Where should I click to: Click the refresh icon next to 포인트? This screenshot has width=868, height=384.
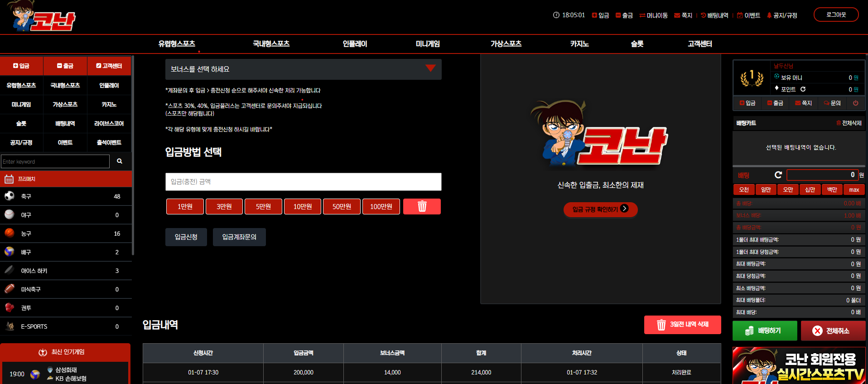803,89
